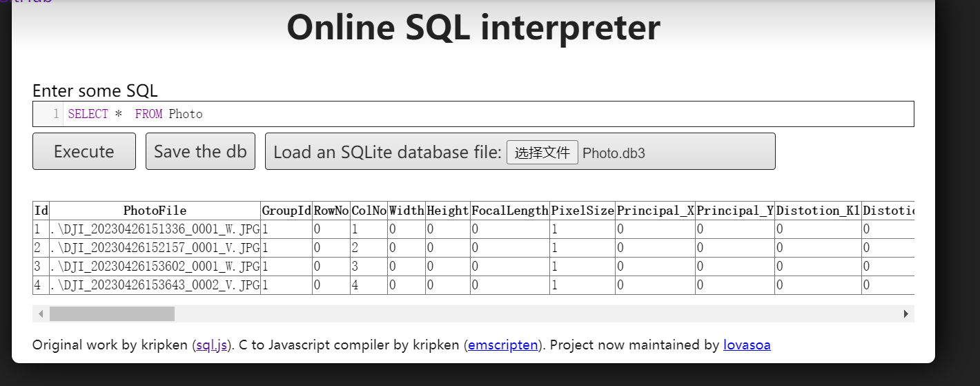Click into the SQL editor text area
Screen dimensions: 980x386
[x=489, y=114]
